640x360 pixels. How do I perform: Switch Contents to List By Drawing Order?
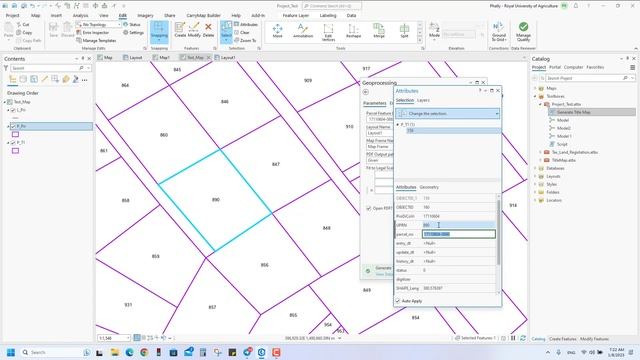(x=13, y=79)
